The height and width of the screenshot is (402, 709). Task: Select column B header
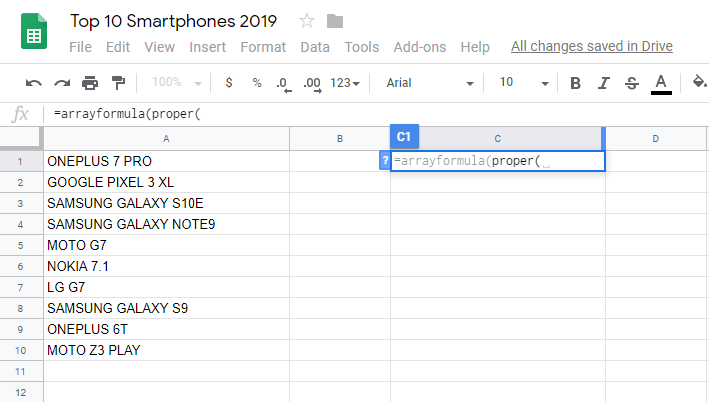340,139
